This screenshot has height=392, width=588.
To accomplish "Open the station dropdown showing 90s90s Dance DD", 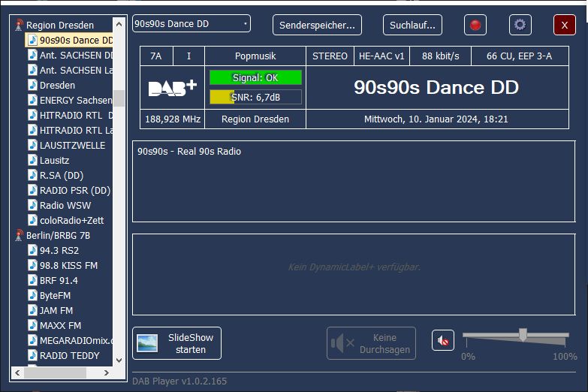I will (x=191, y=24).
